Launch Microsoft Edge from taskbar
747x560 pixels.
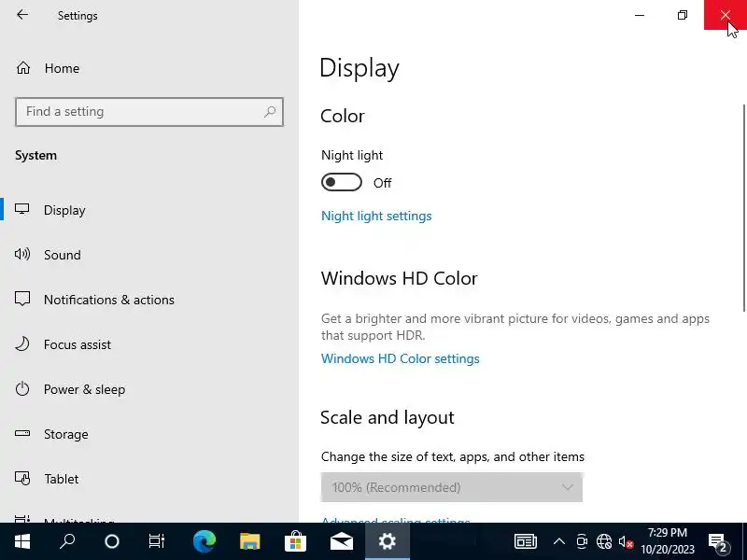[x=204, y=541]
